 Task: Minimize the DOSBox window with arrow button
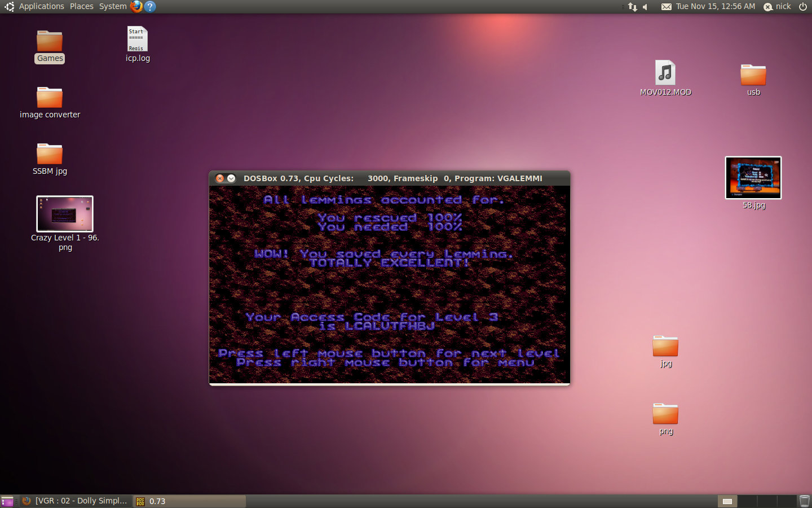(231, 178)
